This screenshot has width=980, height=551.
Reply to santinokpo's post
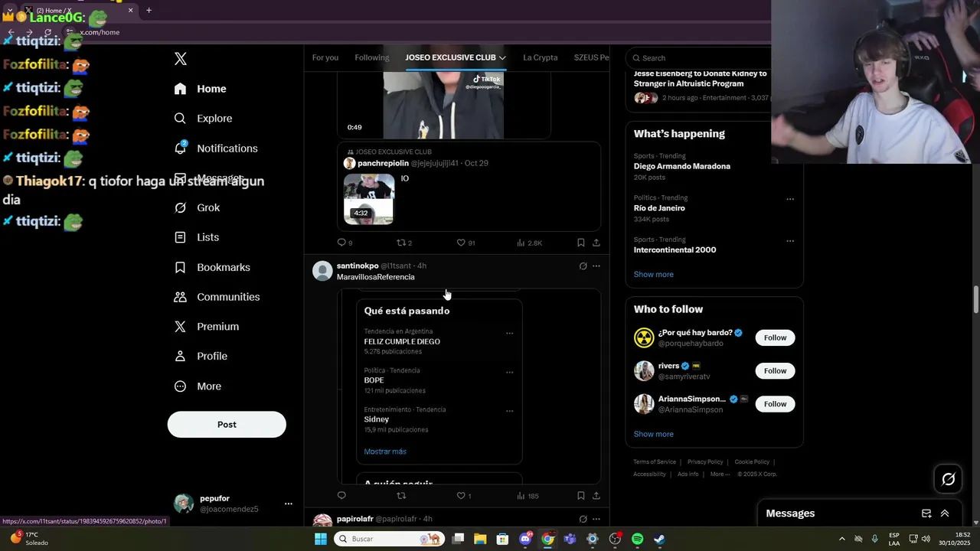342,496
